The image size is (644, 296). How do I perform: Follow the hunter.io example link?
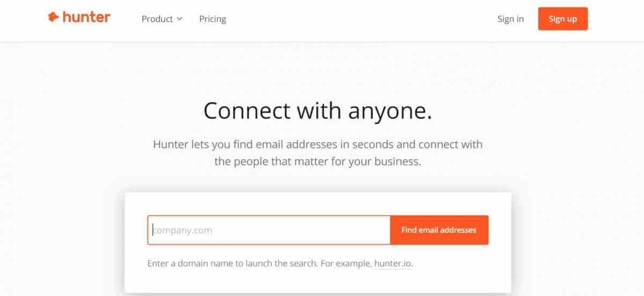(393, 264)
